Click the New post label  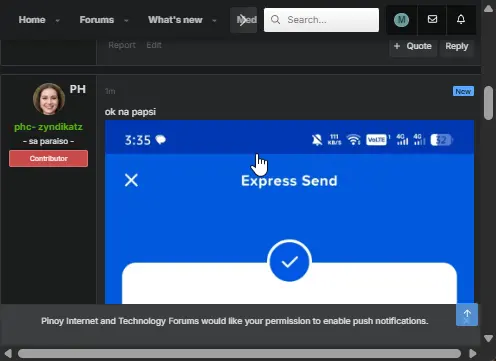[x=463, y=91]
